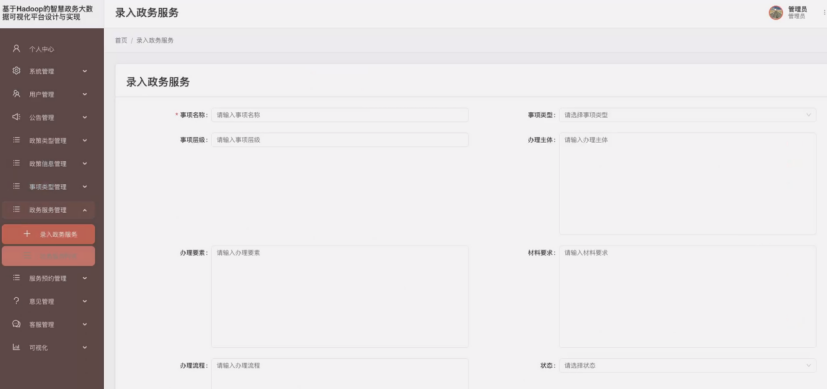Click the 系统管理 gear icon
The height and width of the screenshot is (389, 827).
pyautogui.click(x=16, y=71)
